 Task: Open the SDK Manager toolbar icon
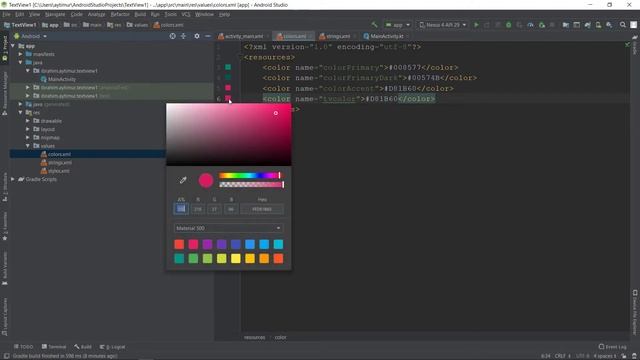click(609, 25)
